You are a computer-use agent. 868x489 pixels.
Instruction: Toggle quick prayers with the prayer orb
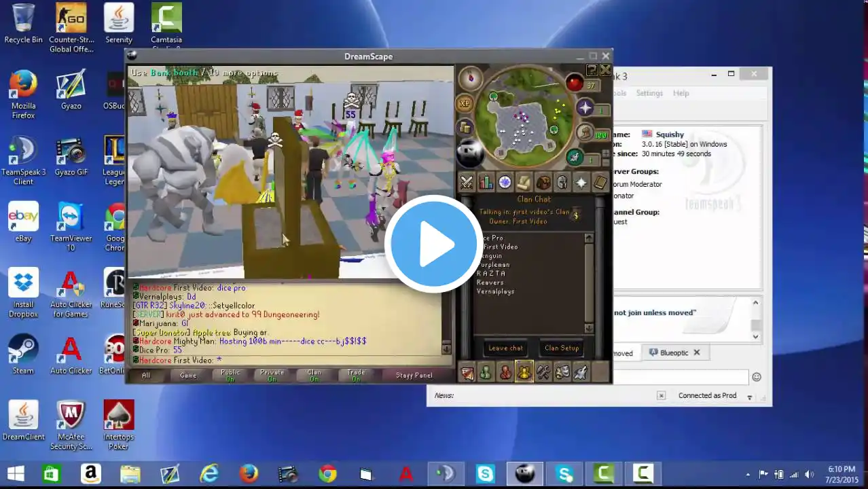585,107
